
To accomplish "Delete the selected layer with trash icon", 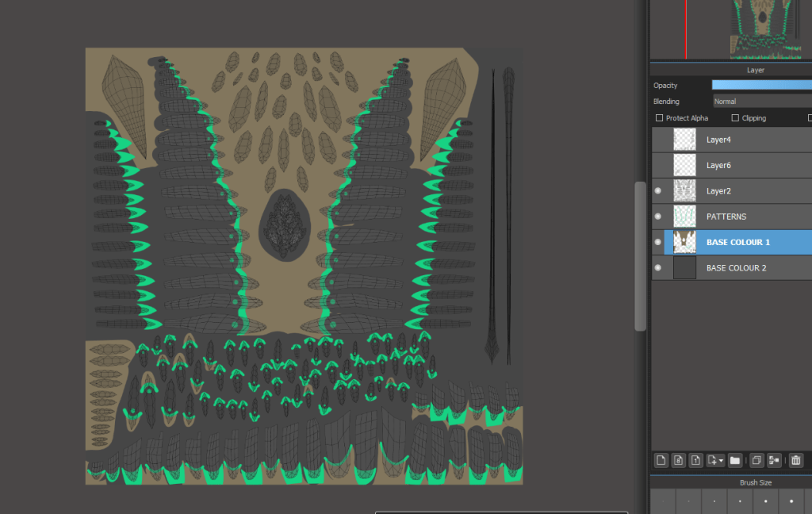I will click(796, 460).
